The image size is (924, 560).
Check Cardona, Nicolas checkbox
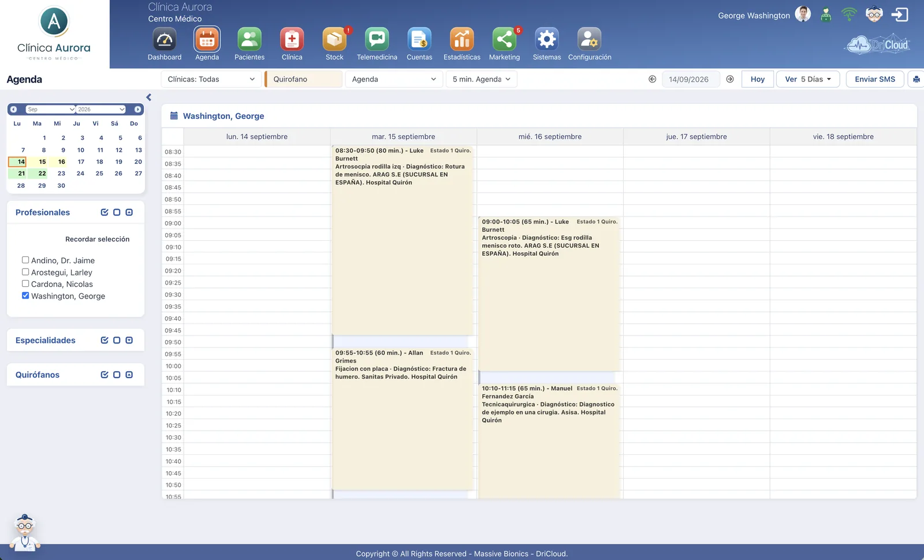(x=25, y=283)
